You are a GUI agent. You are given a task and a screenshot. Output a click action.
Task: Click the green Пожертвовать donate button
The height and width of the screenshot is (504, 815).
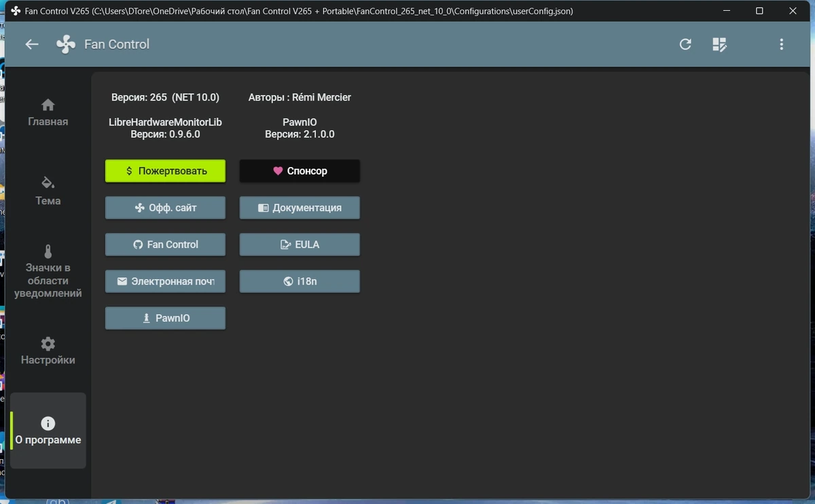click(165, 171)
